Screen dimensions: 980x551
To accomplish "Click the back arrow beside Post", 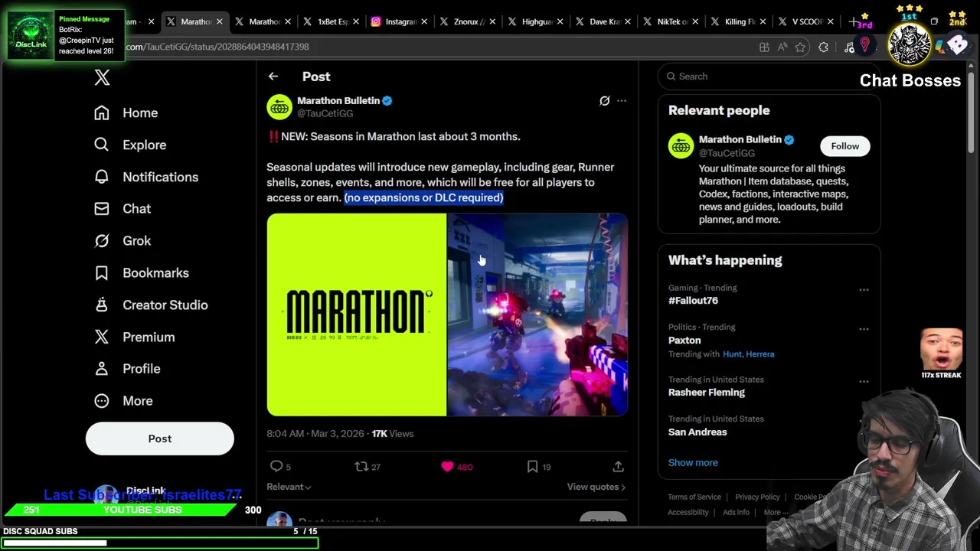I will [273, 77].
